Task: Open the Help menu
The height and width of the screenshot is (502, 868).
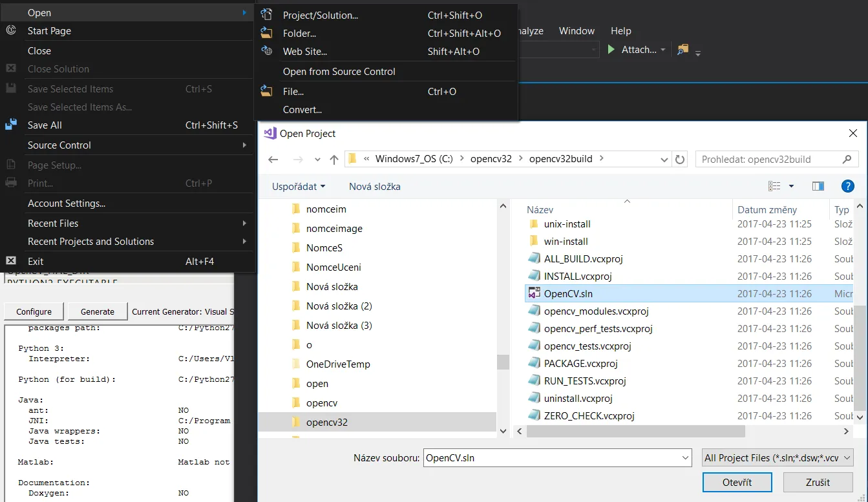Action: tap(620, 30)
